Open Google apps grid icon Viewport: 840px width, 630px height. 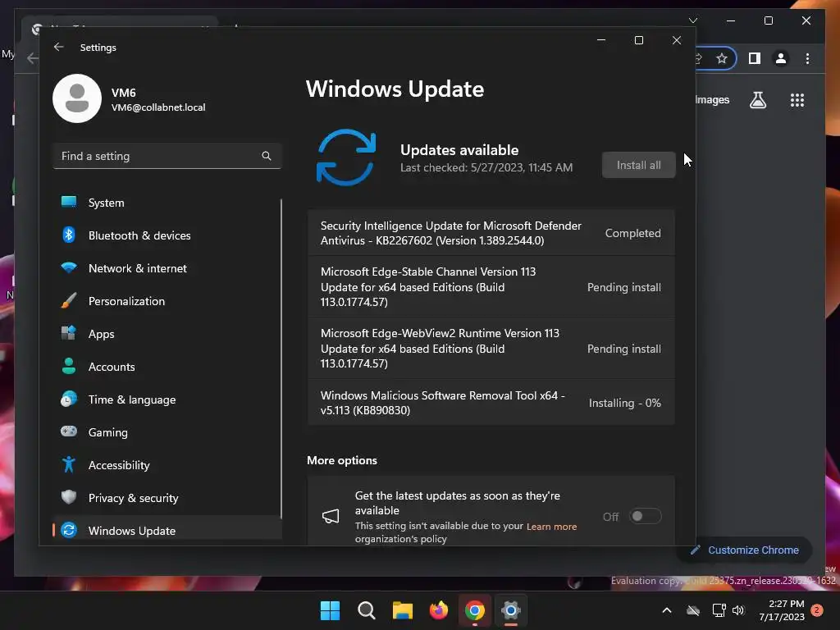pyautogui.click(x=797, y=100)
